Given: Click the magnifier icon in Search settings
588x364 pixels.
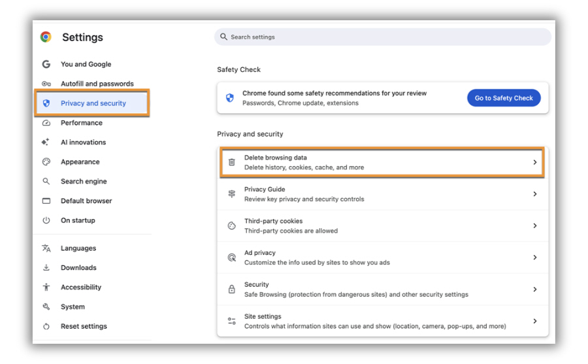Looking at the screenshot, I should [x=223, y=37].
